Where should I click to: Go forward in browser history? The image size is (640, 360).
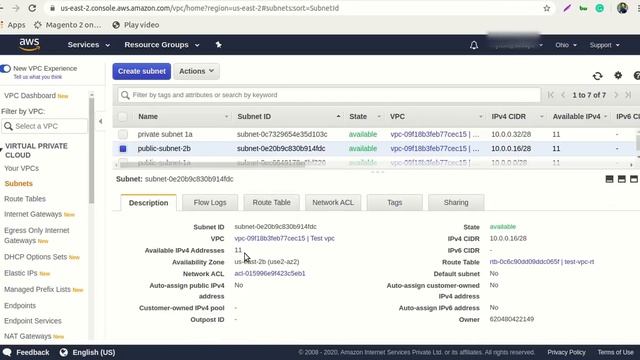pyautogui.click(x=16, y=8)
